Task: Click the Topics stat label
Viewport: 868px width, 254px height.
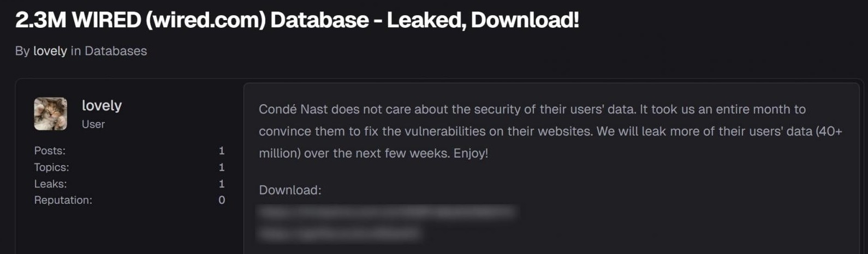Action: coord(51,167)
